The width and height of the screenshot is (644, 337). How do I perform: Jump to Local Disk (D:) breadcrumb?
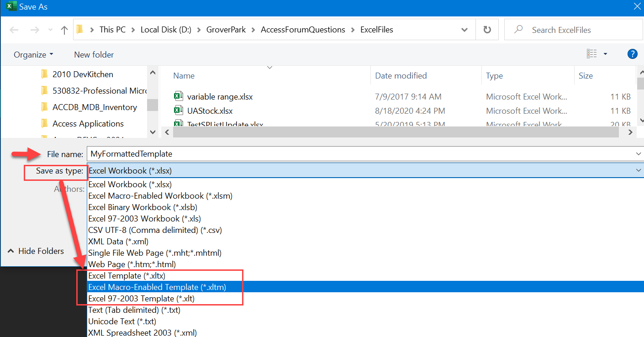166,30
